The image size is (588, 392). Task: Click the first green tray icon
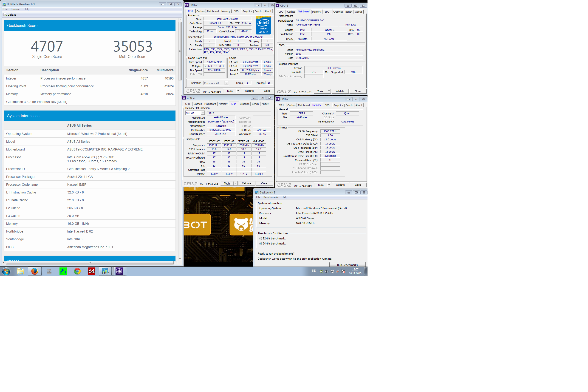tap(321, 272)
